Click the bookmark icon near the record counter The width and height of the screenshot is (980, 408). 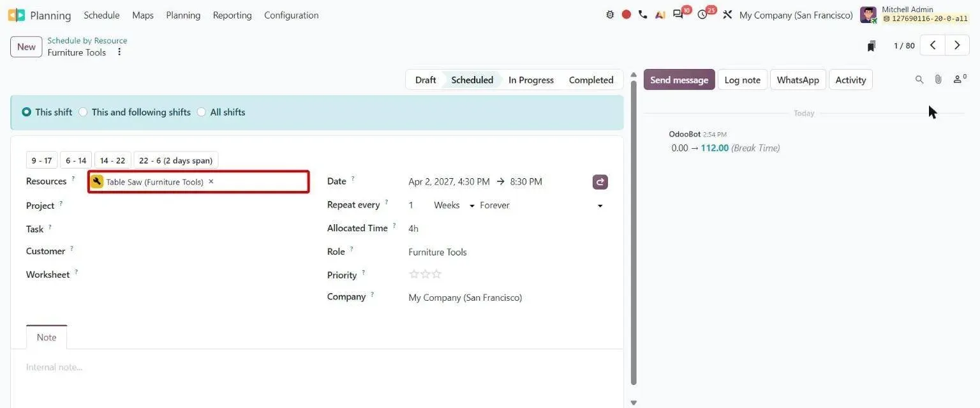click(x=872, y=46)
